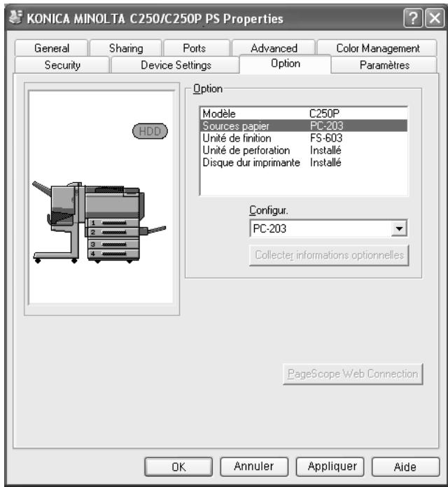The height and width of the screenshot is (487, 448).
Task: Click the PageScope Web Connection button
Action: point(353,374)
